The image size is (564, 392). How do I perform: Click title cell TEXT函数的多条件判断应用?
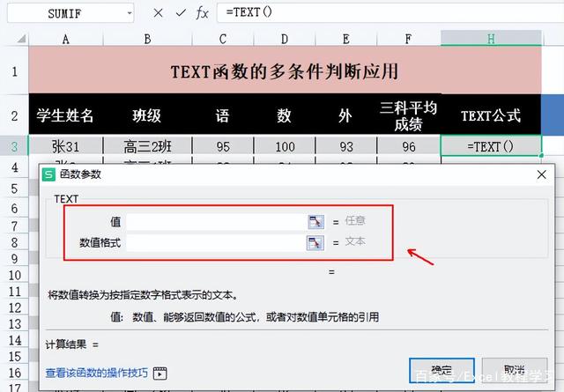[x=285, y=70]
